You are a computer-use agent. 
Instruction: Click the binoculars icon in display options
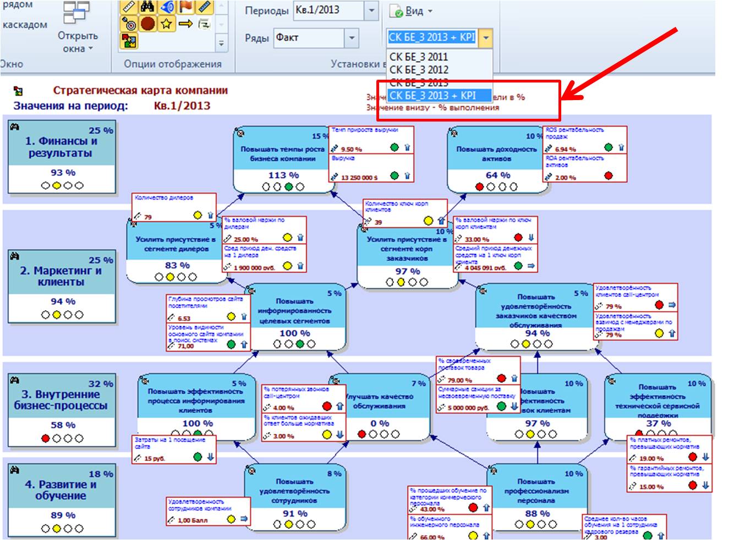point(147,7)
